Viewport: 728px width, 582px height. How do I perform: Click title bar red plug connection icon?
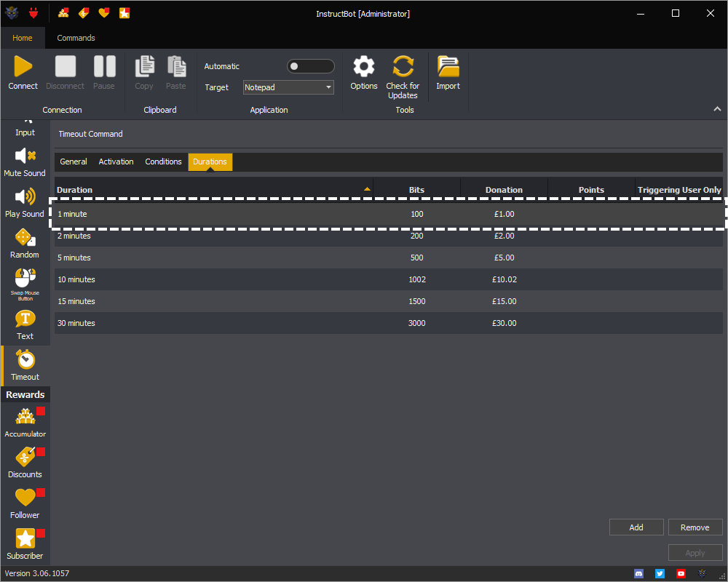(33, 13)
